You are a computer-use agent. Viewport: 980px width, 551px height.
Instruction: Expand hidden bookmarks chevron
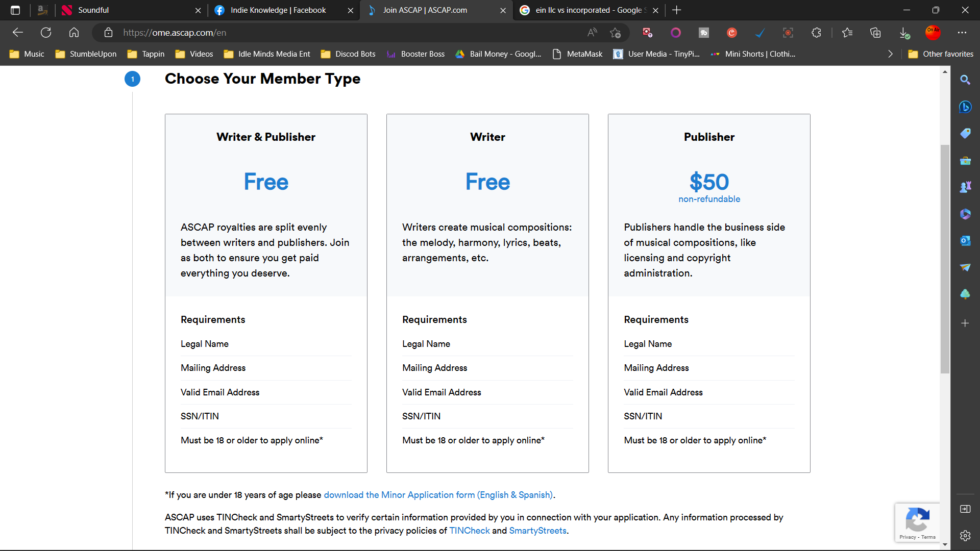point(890,54)
